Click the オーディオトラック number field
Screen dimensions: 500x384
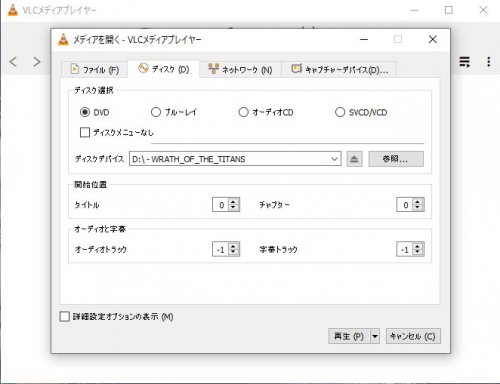click(221, 249)
